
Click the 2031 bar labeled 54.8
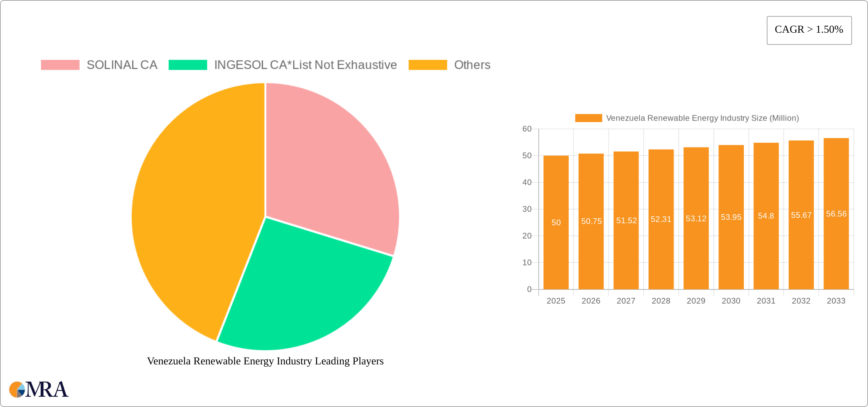(x=766, y=216)
